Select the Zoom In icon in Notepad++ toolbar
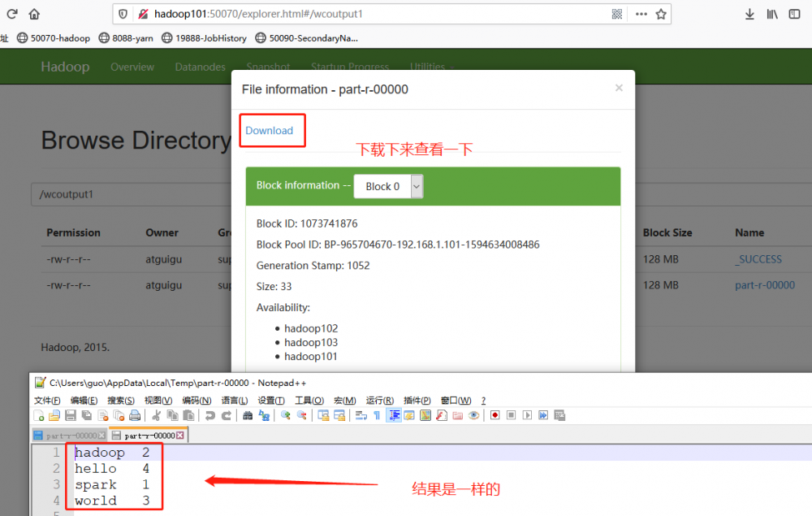This screenshot has height=516, width=812. coord(286,415)
